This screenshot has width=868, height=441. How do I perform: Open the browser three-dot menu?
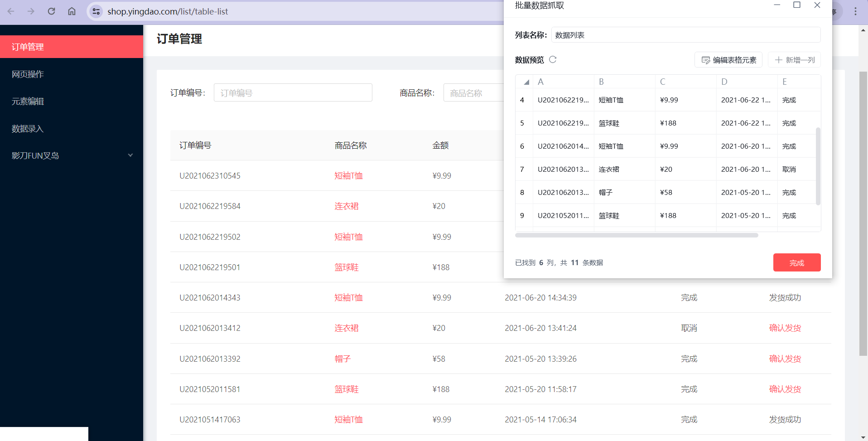(855, 11)
